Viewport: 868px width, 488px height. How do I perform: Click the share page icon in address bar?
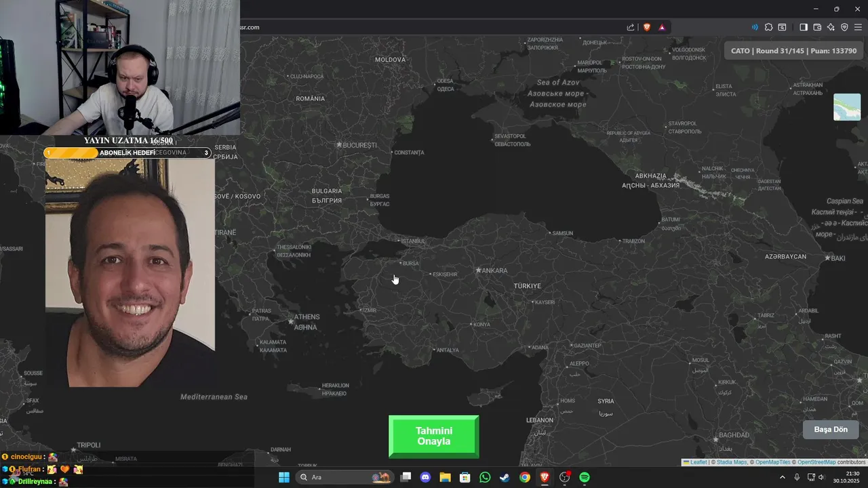click(631, 27)
